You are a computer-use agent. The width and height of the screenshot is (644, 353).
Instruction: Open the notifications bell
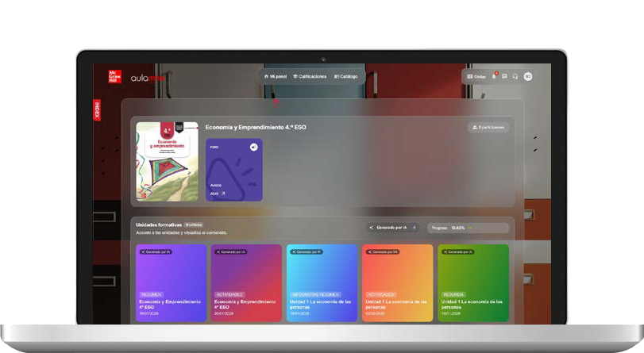[x=495, y=76]
